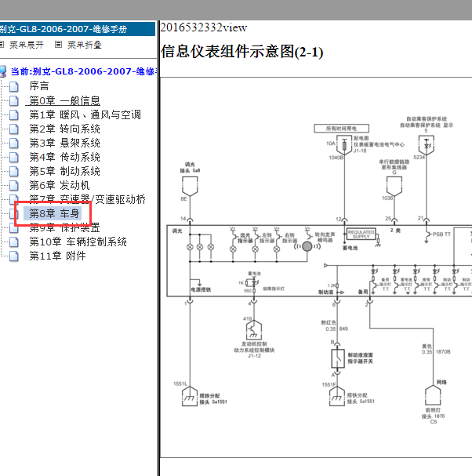The height and width of the screenshot is (476, 472).
Task: Open 第4章 传动系统 chapter
Action: (x=64, y=157)
